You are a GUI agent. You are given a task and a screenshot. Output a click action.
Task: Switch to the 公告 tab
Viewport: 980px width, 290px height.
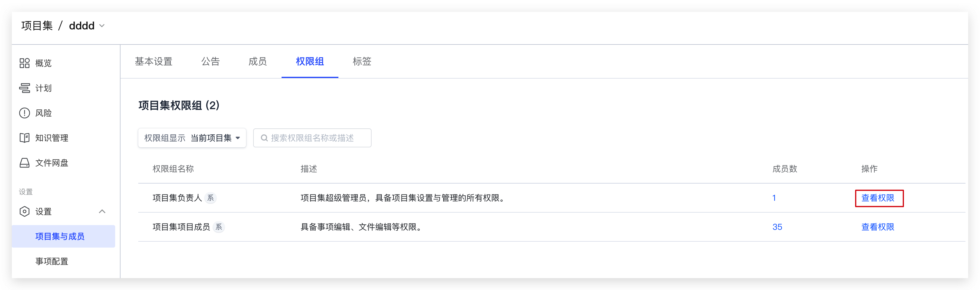click(211, 61)
